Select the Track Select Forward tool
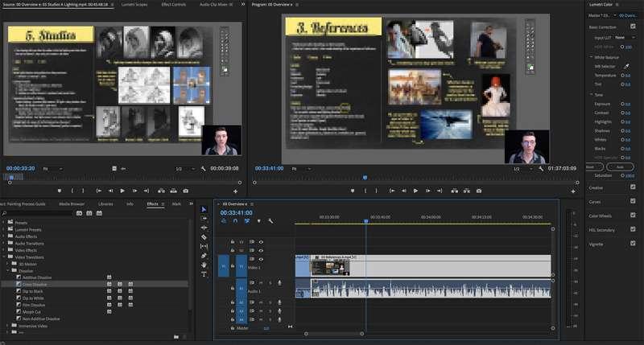The width and height of the screenshot is (644, 345). pyautogui.click(x=204, y=219)
